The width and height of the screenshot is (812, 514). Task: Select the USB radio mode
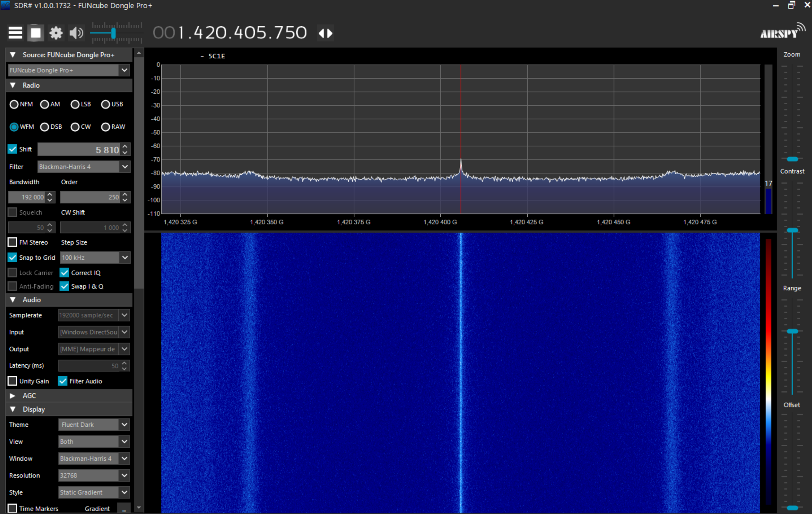[x=105, y=104]
